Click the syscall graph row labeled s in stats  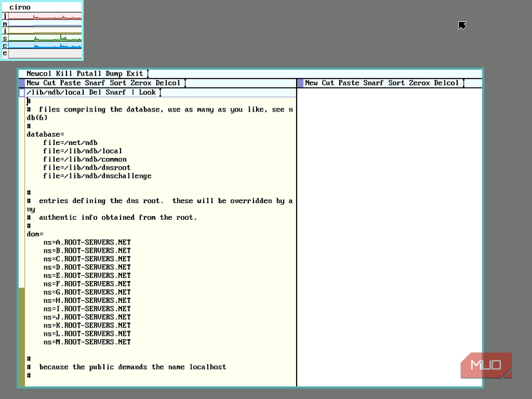pos(42,38)
